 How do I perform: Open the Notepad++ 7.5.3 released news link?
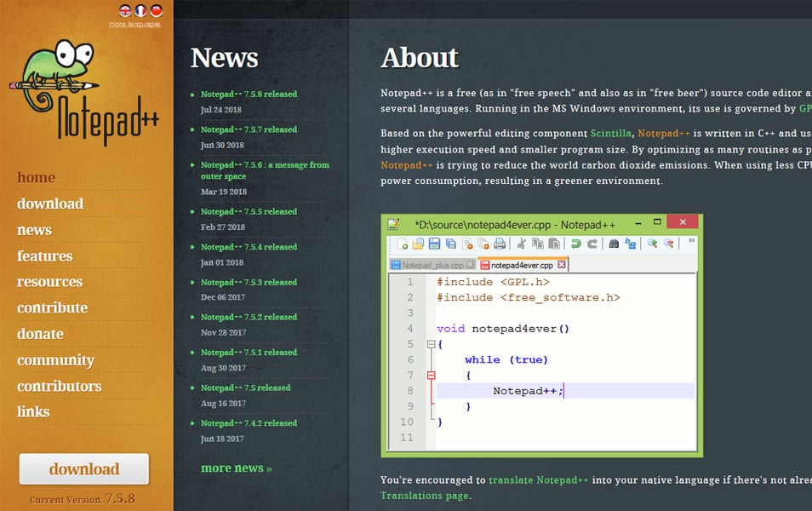249,282
